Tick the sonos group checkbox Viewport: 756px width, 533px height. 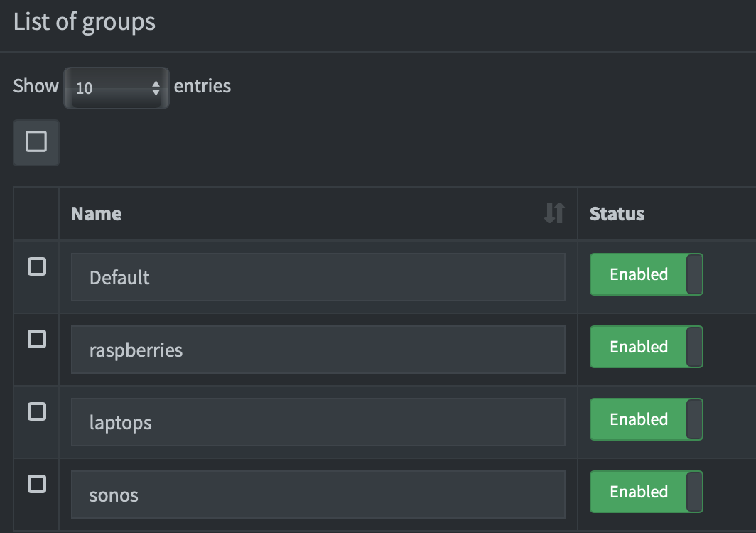[37, 485]
